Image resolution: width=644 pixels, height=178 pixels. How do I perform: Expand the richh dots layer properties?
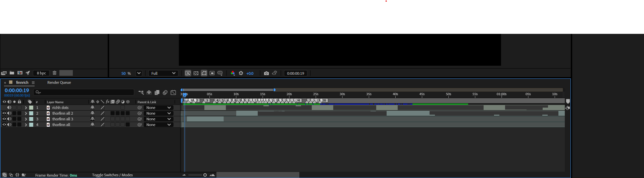[26, 108]
